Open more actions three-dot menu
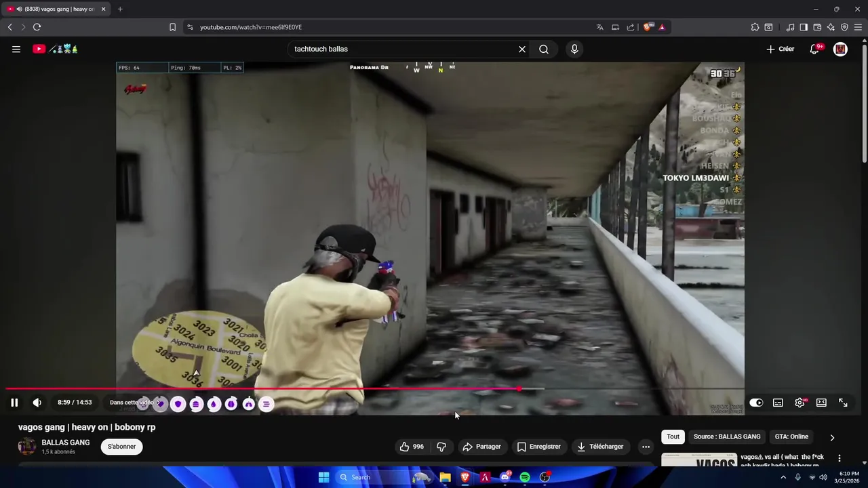 (x=646, y=447)
